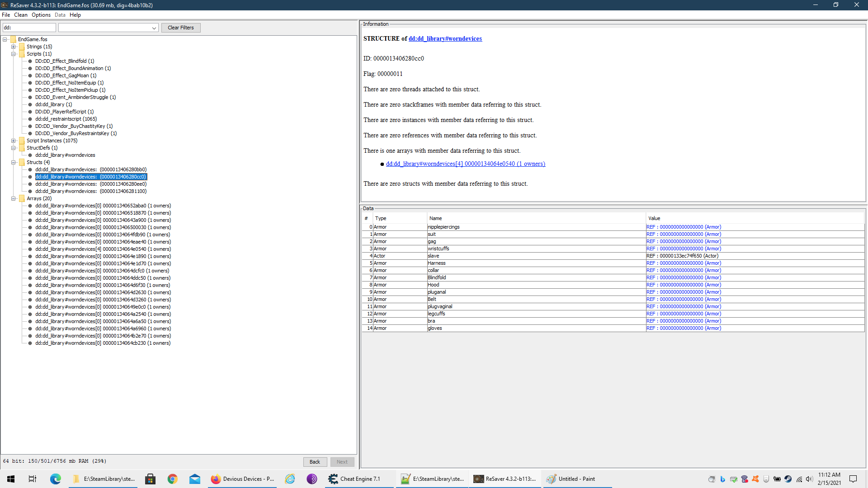Collapse the Arrays (20) node
Image resolution: width=868 pixels, height=488 pixels.
[14, 198]
